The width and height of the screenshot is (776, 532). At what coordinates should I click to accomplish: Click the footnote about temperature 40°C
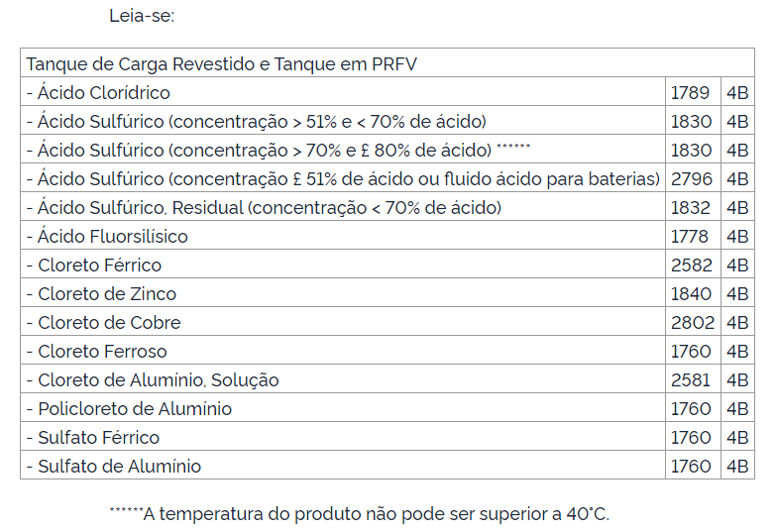pyautogui.click(x=359, y=513)
